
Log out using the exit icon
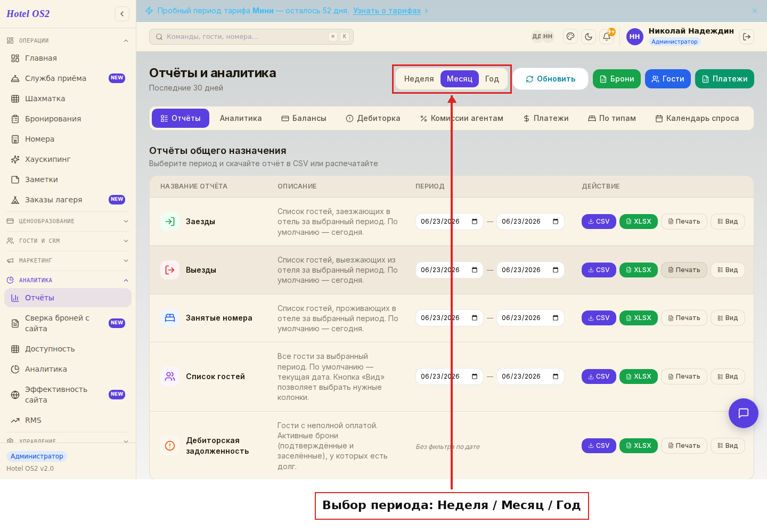click(747, 37)
